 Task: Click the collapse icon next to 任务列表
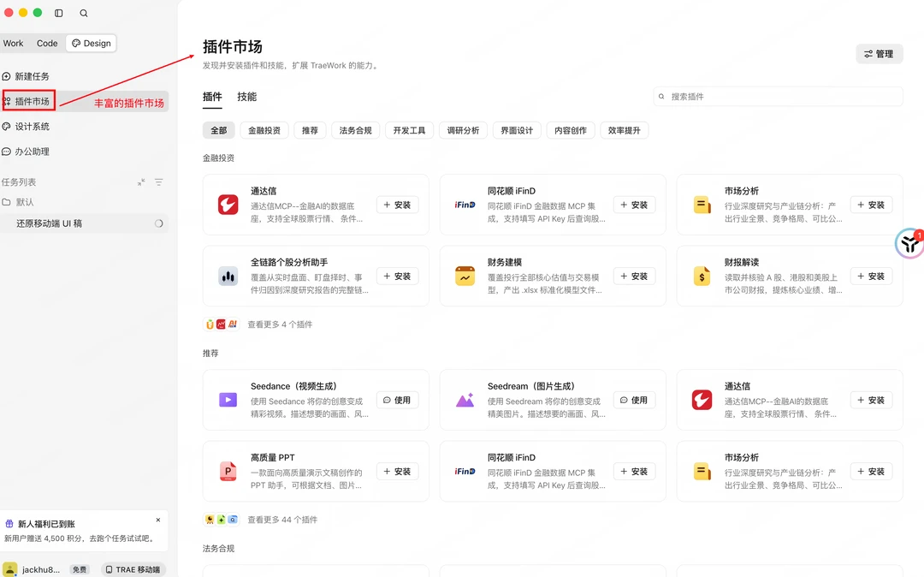pyautogui.click(x=141, y=182)
